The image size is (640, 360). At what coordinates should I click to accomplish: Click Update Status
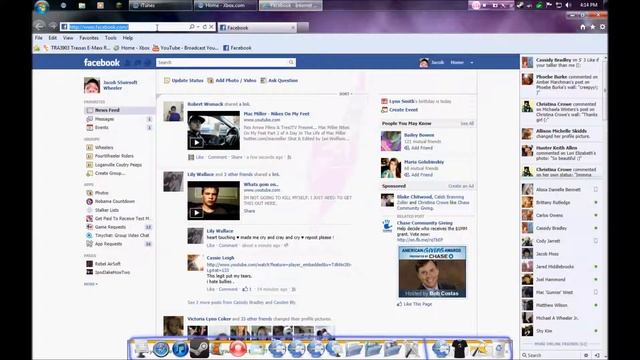[184, 80]
